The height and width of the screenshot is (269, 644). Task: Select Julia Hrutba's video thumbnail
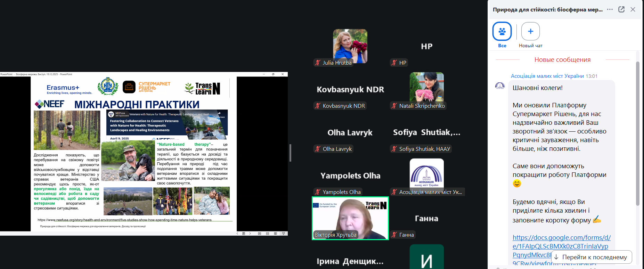pos(350,46)
